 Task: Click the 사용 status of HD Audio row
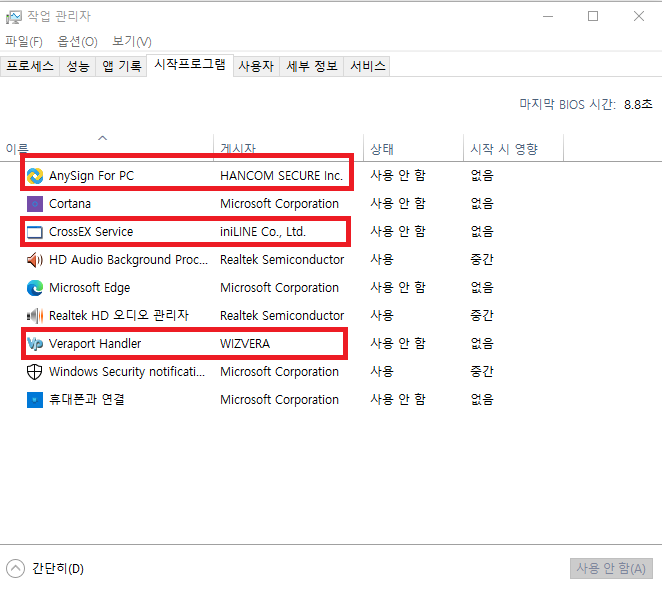[x=382, y=260]
